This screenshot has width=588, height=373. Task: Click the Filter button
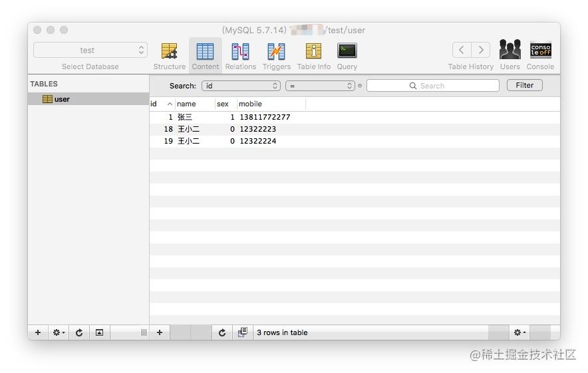click(x=525, y=85)
